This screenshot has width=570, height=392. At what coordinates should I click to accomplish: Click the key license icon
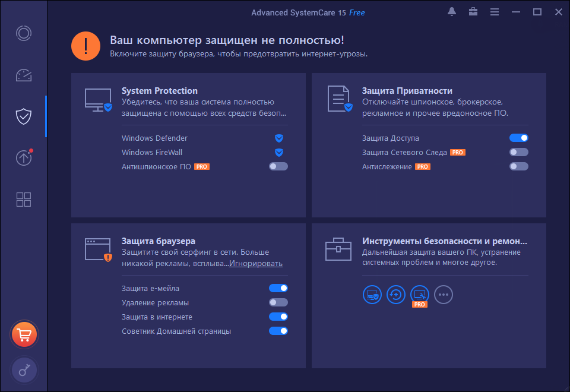tap(24, 370)
